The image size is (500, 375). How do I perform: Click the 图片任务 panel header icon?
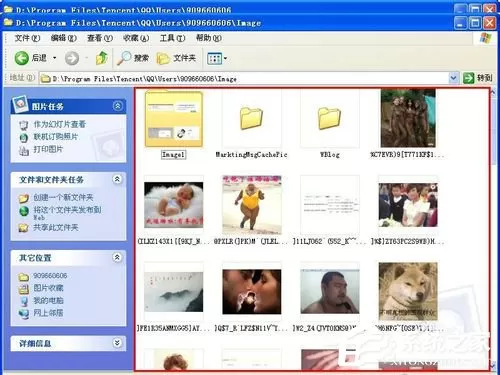[19, 104]
